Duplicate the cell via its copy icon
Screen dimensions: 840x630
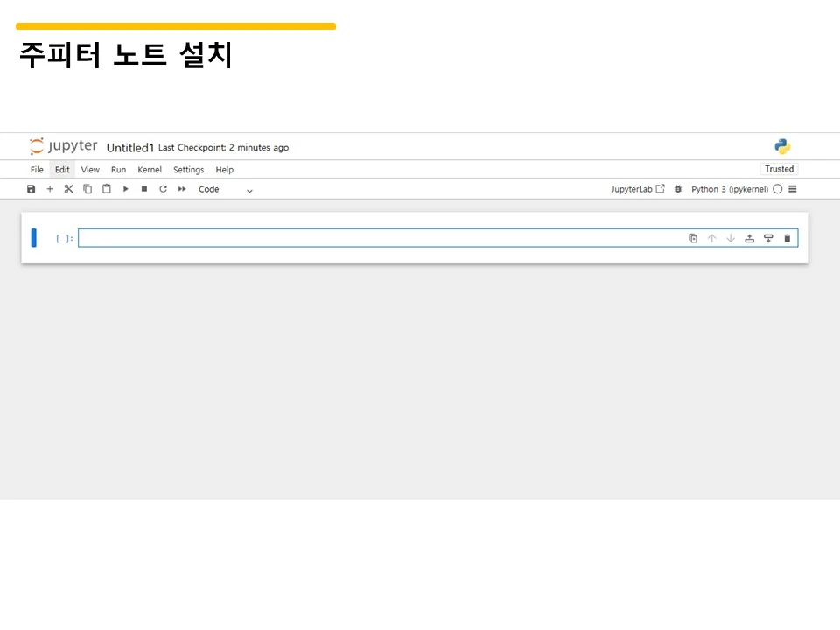coord(692,237)
